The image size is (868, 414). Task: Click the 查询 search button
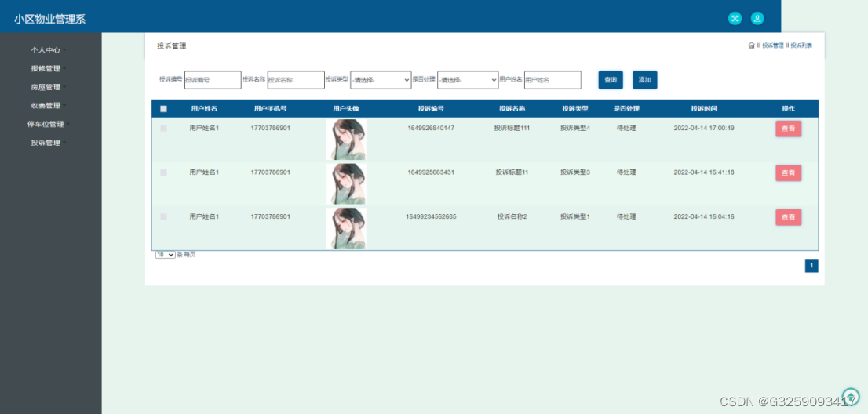coord(611,80)
